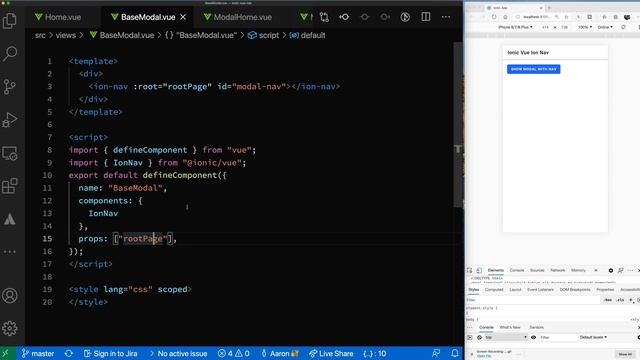Viewport: 640px width, 360px height.
Task: Reload the page in the browser window
Action: (494, 17)
